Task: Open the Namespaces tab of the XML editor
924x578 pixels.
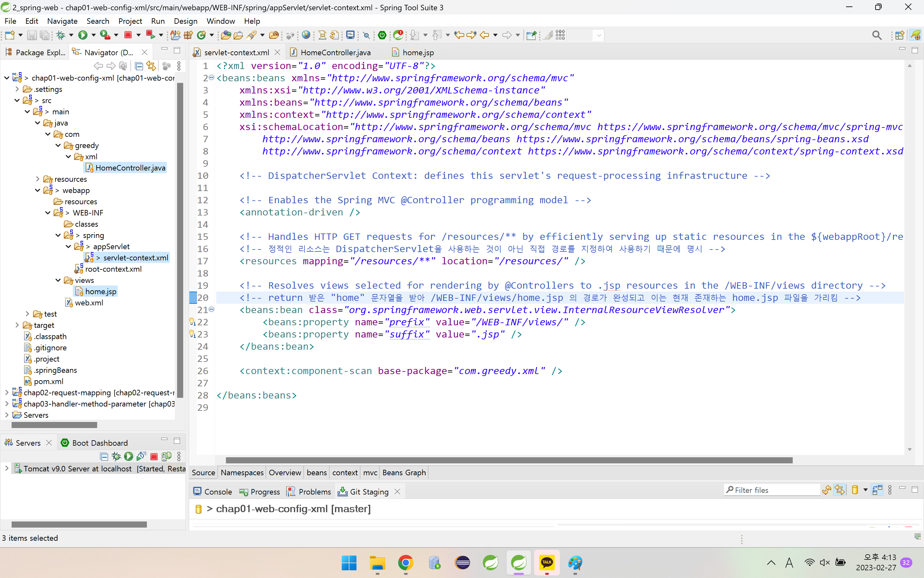Action: tap(242, 472)
